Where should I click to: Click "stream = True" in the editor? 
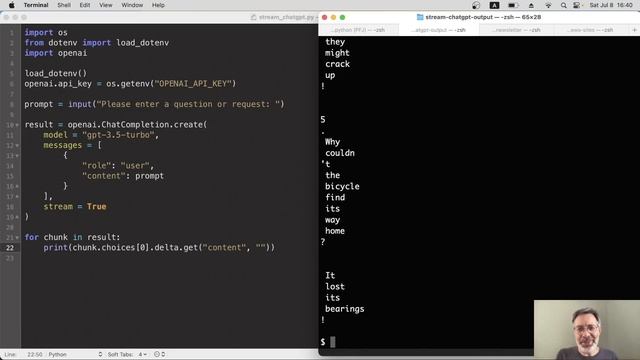[75, 207]
